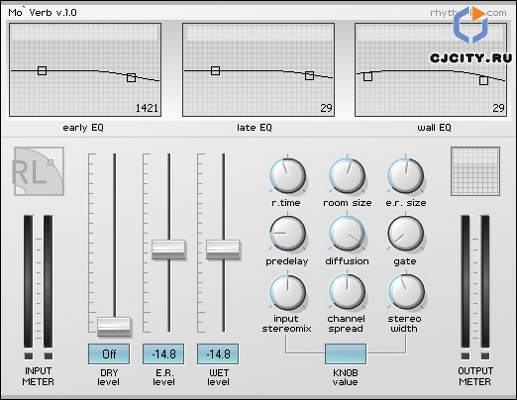This screenshot has height=400, width=517.
Task: Click the room size knob
Action: [x=347, y=176]
